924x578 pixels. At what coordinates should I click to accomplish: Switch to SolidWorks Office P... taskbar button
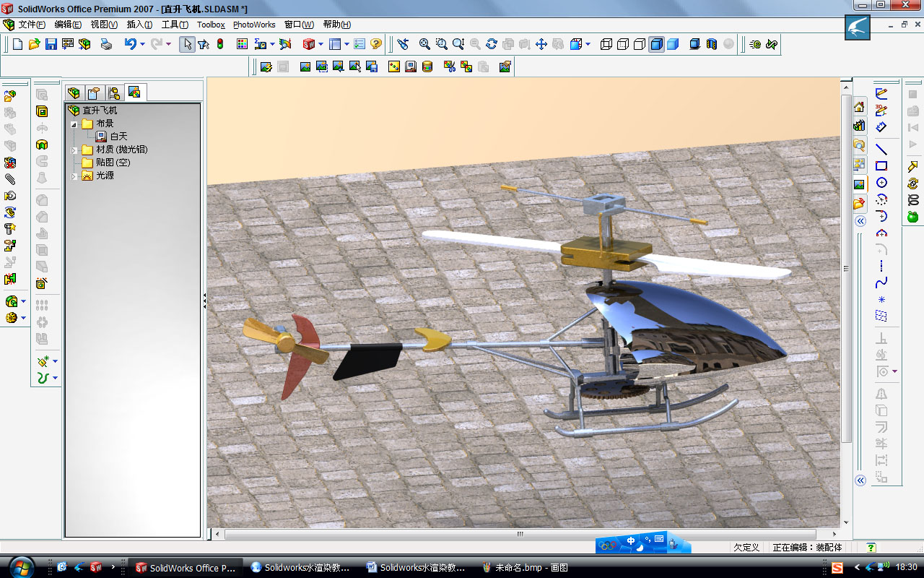(186, 568)
